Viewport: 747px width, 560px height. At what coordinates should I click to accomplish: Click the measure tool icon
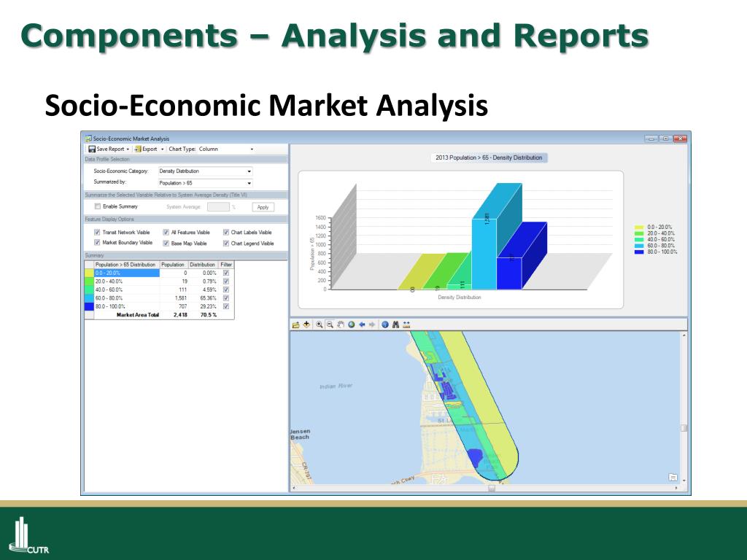406,324
